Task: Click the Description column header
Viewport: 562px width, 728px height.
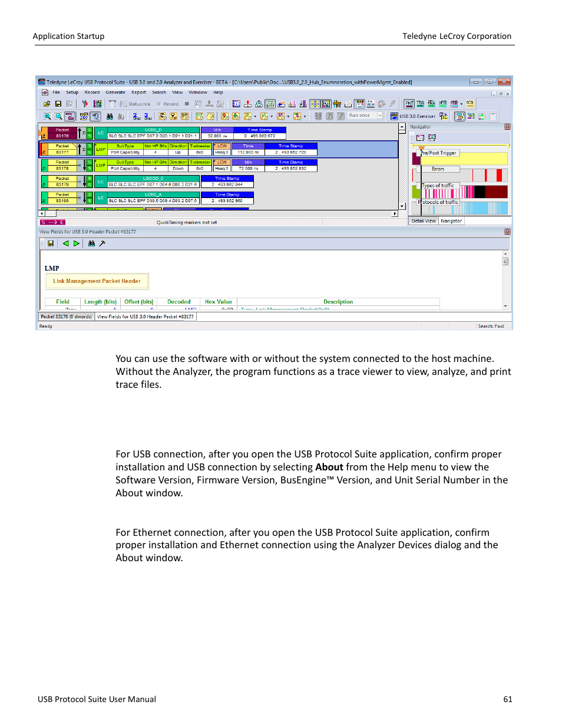Action: (338, 302)
